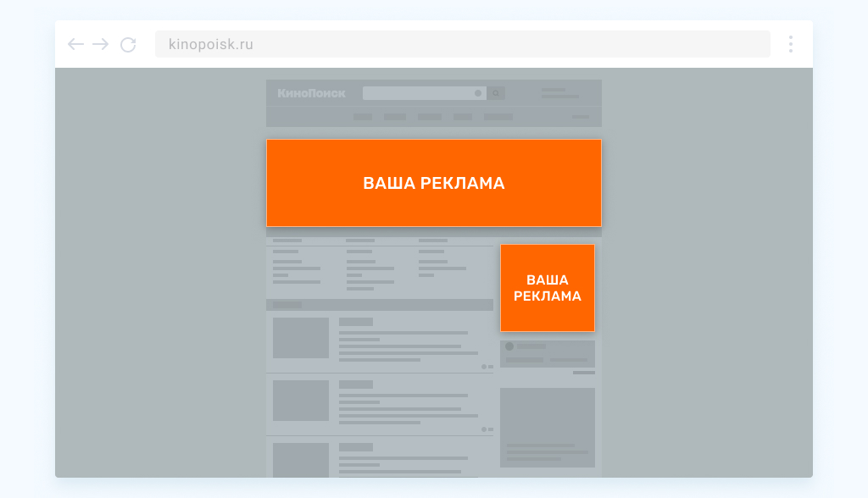Click the round icon inside the search field
Image resolution: width=868 pixels, height=498 pixels.
click(x=478, y=93)
